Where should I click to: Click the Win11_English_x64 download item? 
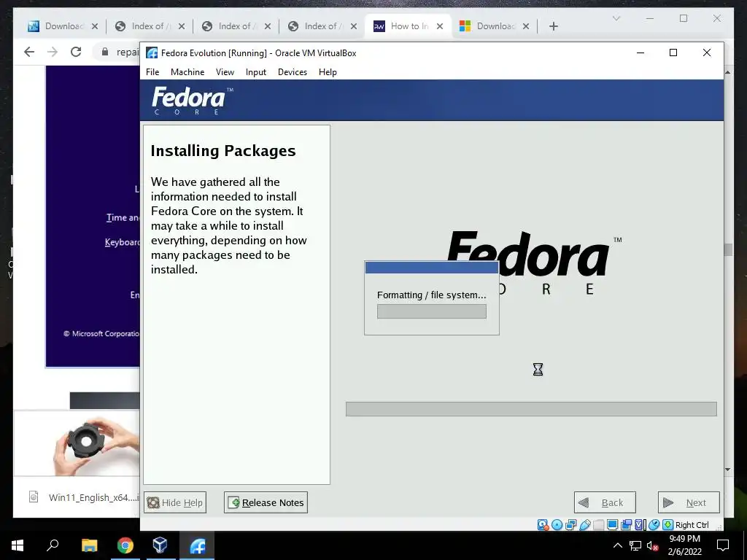coord(83,497)
